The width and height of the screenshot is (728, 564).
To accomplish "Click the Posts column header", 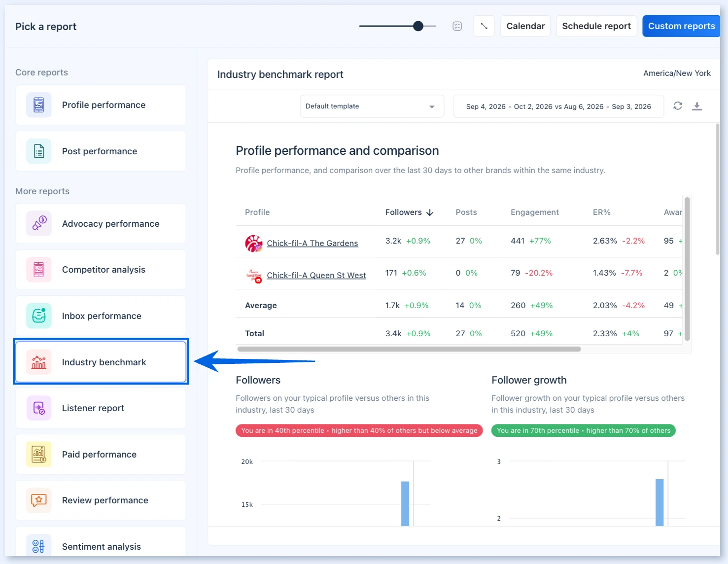I will (x=466, y=212).
